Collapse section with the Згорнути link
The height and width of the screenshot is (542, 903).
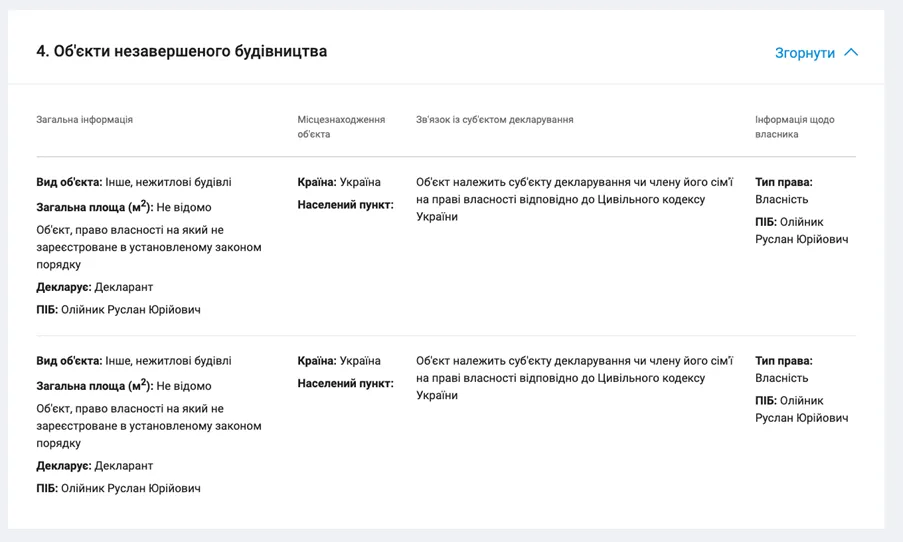[x=805, y=53]
